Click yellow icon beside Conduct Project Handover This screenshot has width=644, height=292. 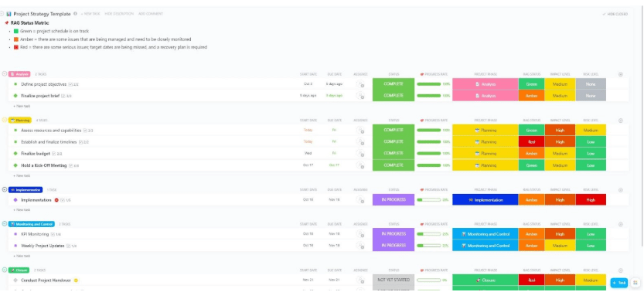(x=76, y=280)
